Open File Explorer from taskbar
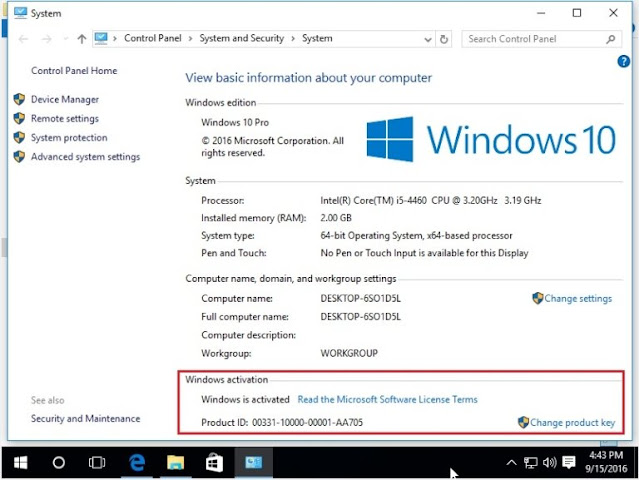 (x=176, y=462)
